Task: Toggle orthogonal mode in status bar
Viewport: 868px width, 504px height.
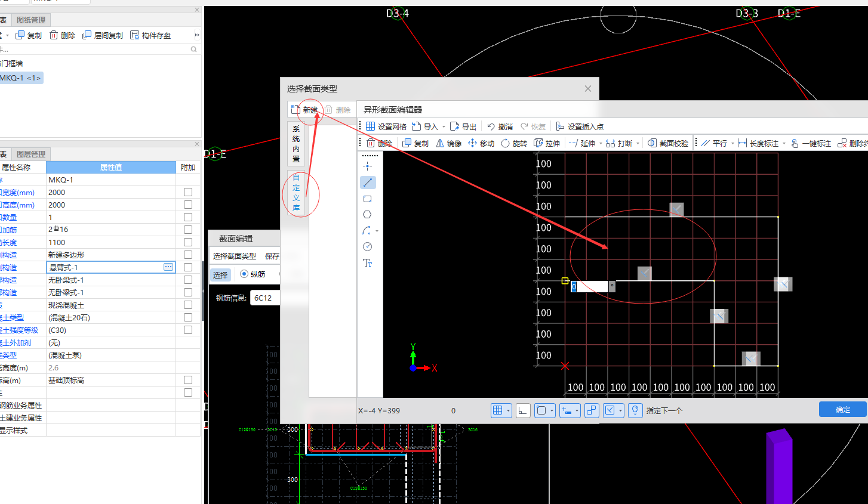Action: (523, 410)
